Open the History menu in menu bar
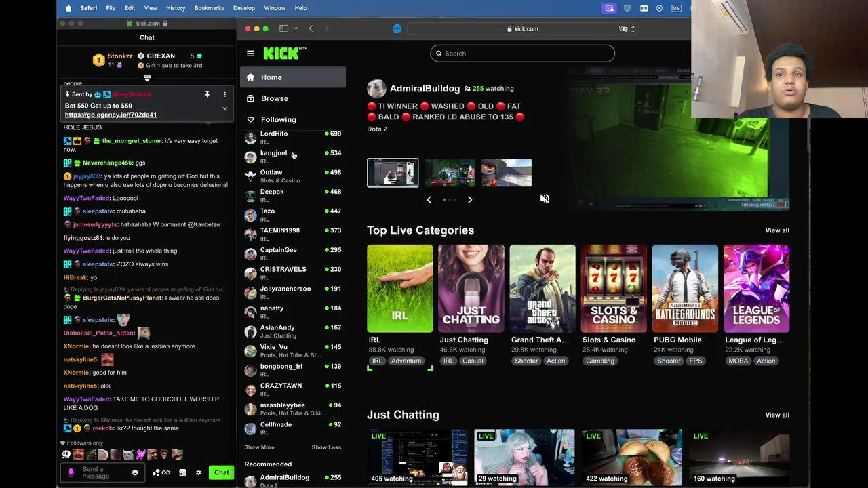This screenshot has width=868, height=488. [176, 8]
